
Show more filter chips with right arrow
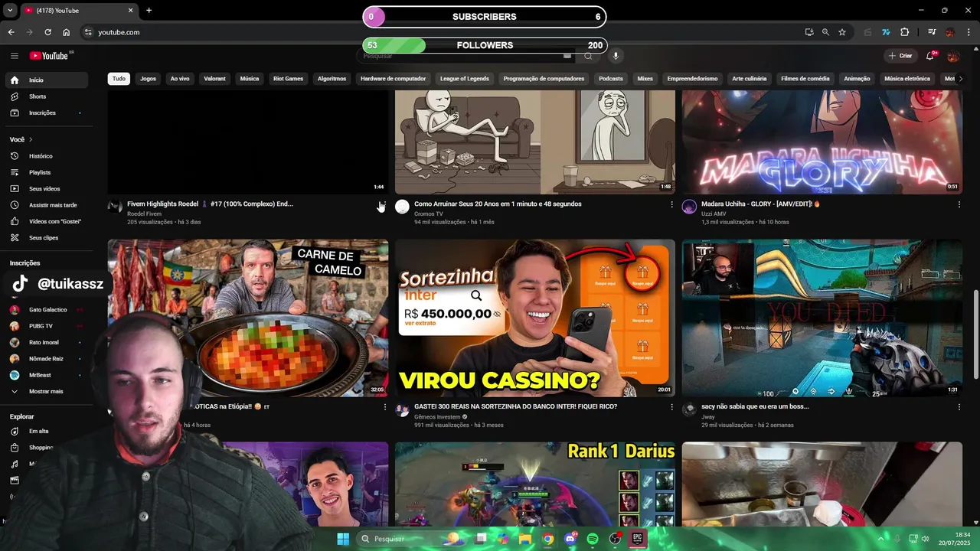pyautogui.click(x=961, y=79)
